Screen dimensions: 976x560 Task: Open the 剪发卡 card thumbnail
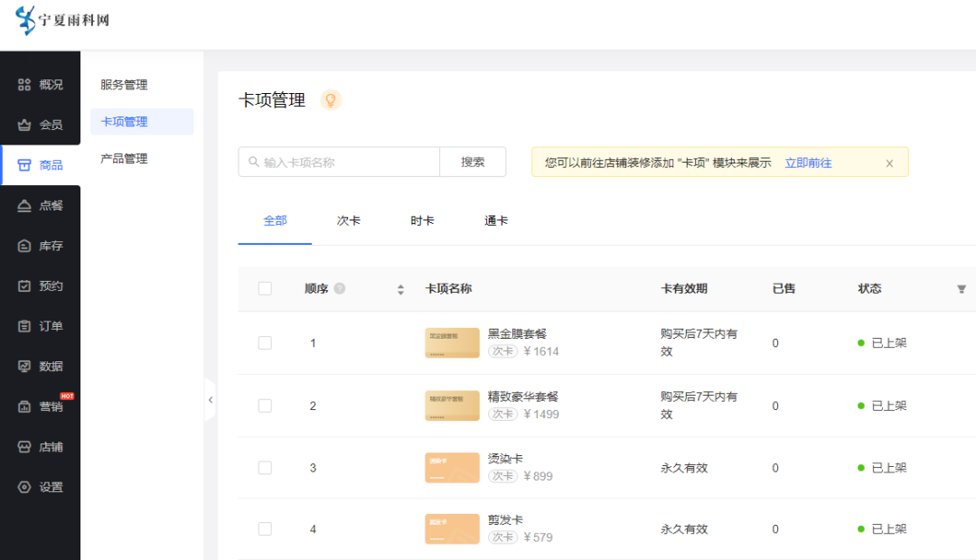pos(453,529)
